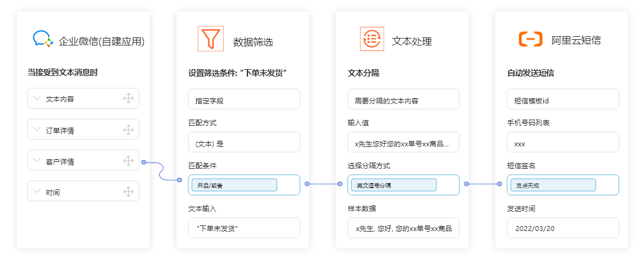Click the 数据筛选 funnel icon
644x269 pixels.
210,39
